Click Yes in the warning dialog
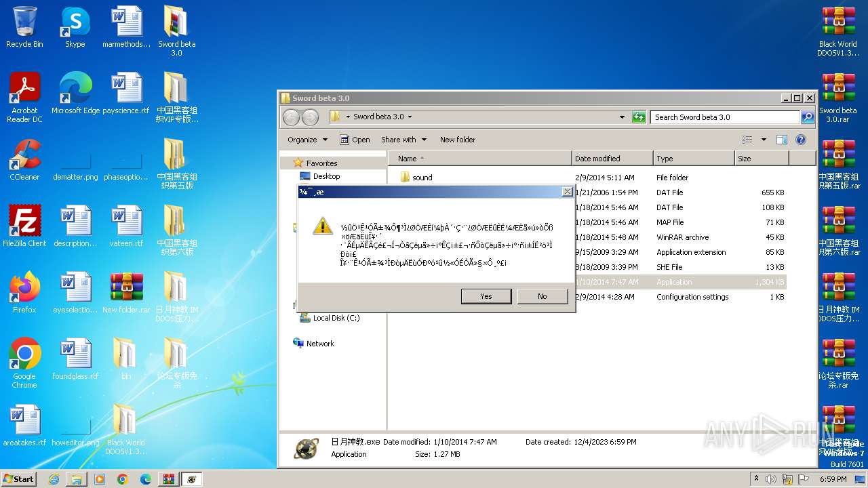868x488 pixels. pyautogui.click(x=486, y=296)
